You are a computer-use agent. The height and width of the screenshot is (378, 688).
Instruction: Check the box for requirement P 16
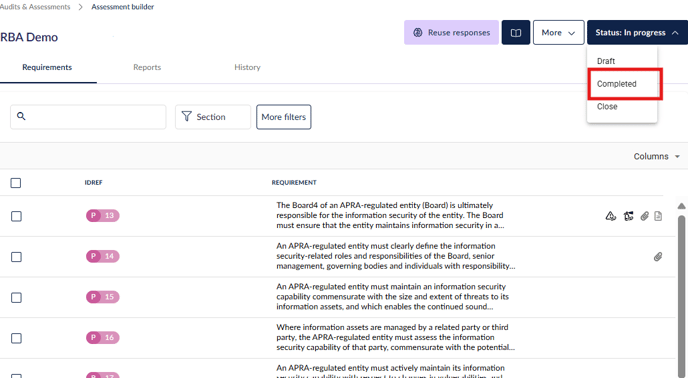coord(16,338)
